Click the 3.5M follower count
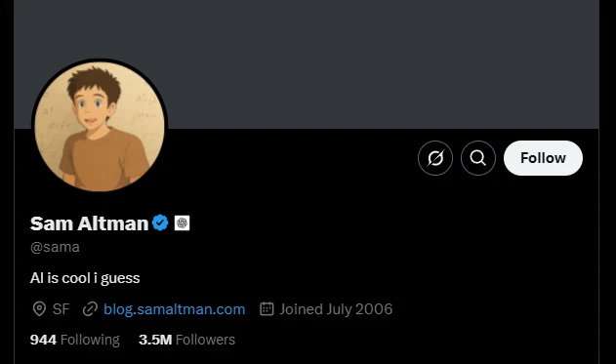The width and height of the screenshot is (616, 364). [x=155, y=340]
